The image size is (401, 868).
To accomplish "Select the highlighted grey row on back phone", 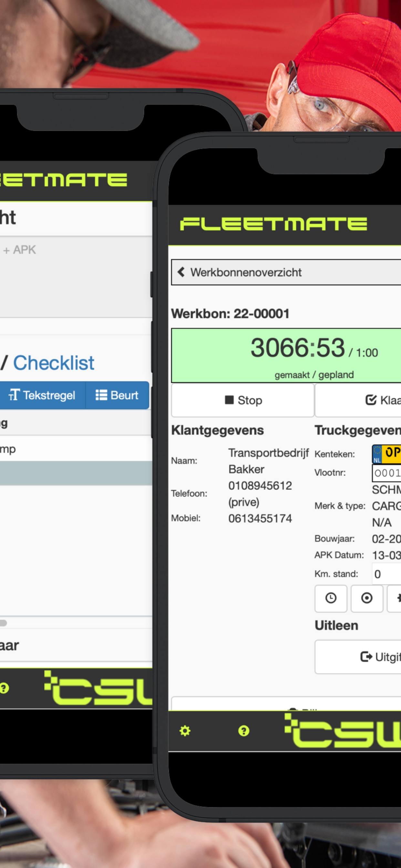I will click(x=76, y=473).
